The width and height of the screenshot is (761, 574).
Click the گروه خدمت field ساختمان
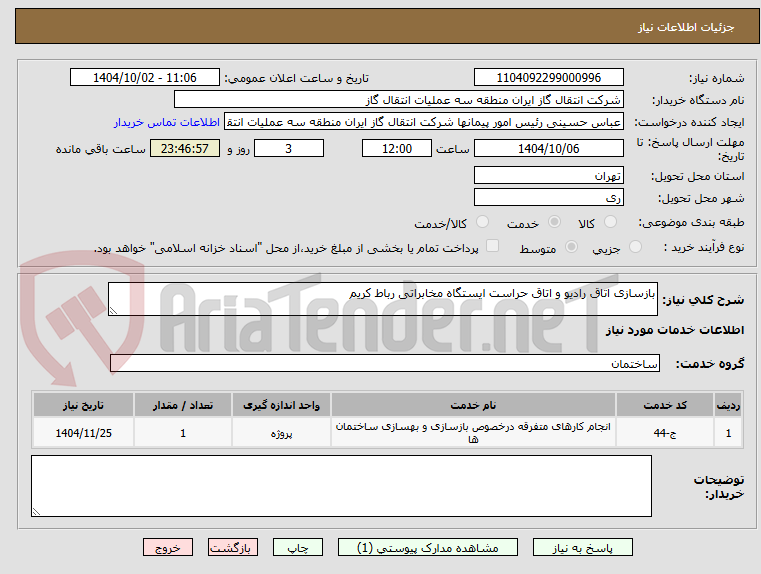[x=384, y=363]
